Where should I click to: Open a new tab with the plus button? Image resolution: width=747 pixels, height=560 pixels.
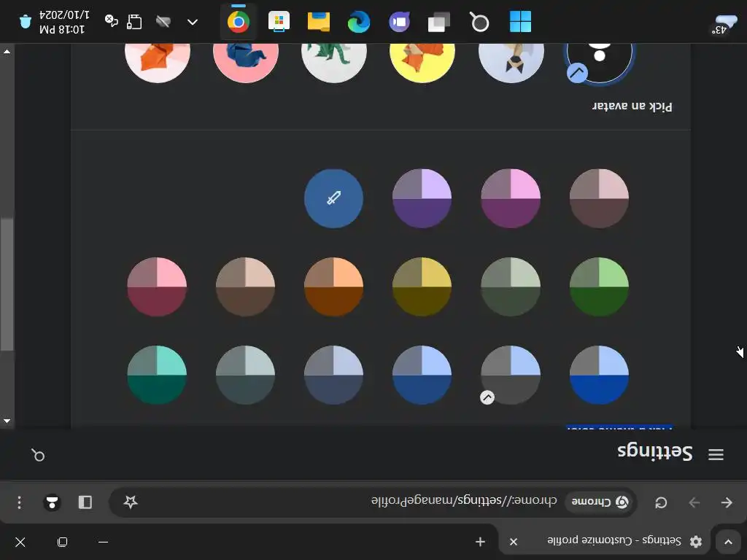point(480,542)
